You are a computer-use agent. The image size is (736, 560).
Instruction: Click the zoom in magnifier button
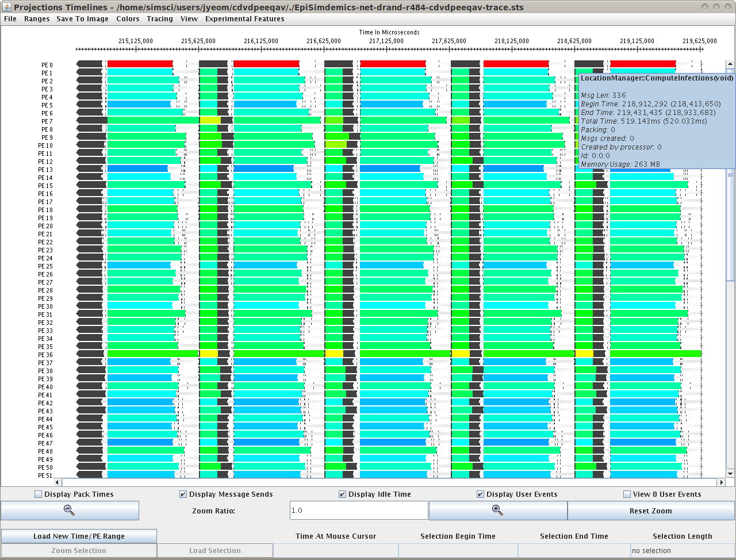(497, 511)
